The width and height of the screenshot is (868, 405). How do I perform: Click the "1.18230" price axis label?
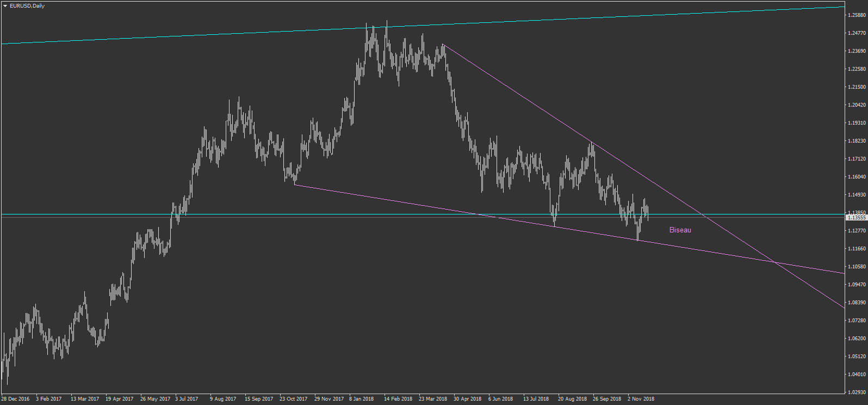tap(857, 141)
